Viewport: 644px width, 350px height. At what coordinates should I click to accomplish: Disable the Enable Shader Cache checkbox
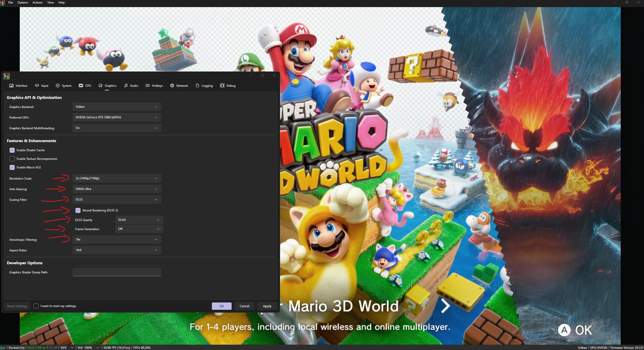12,150
